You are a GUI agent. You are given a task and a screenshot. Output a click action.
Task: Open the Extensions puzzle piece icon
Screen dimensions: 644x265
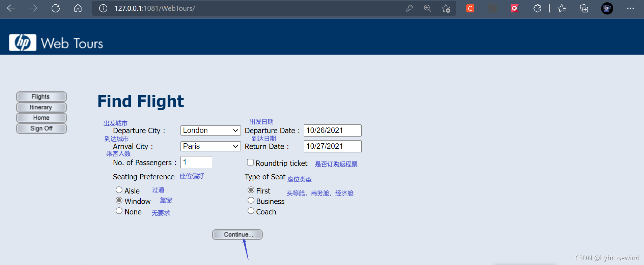point(537,8)
